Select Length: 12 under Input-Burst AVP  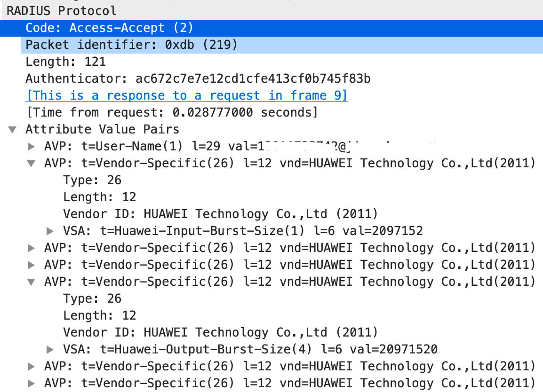100,197
